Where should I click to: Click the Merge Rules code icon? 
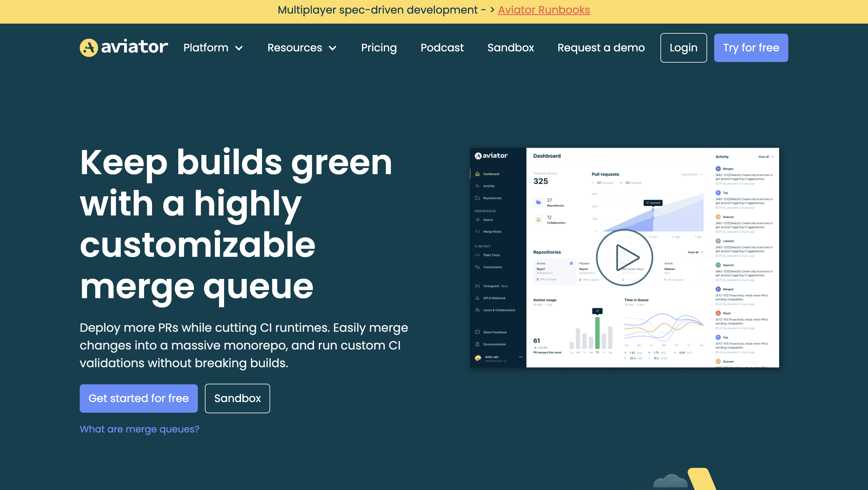(x=477, y=231)
